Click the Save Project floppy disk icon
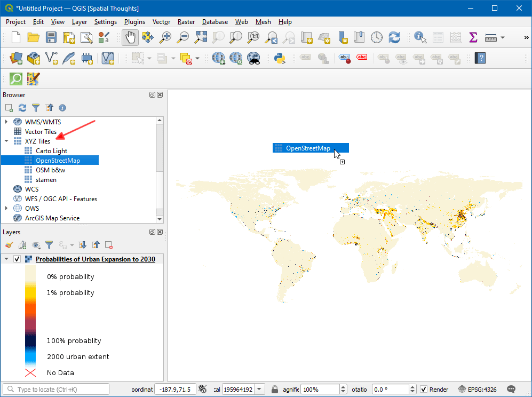 pos(51,37)
